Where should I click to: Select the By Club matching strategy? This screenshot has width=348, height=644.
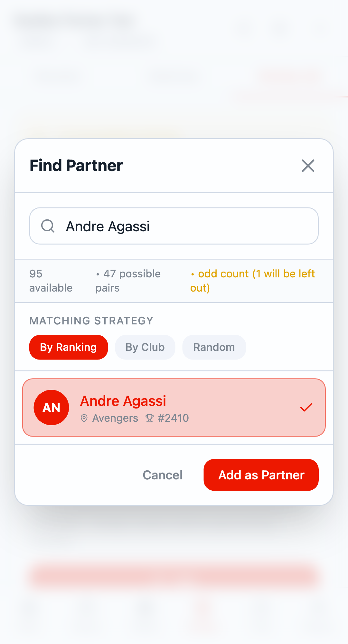tap(145, 347)
